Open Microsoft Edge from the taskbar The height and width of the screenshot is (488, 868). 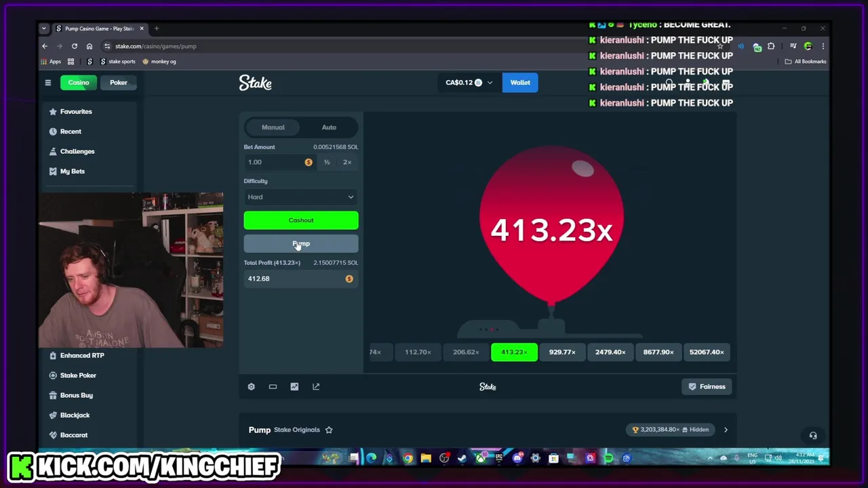pos(372,458)
